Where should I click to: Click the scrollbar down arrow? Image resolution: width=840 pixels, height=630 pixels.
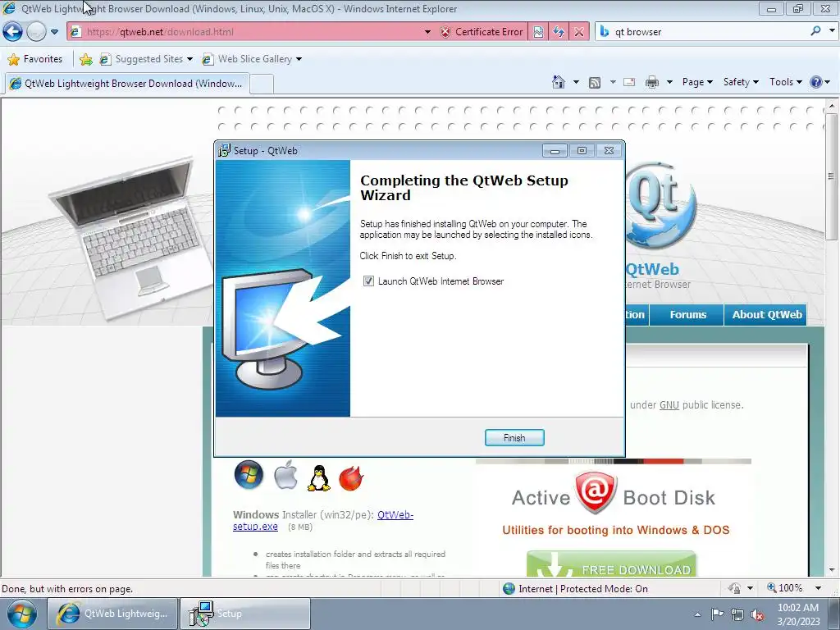coord(832,570)
